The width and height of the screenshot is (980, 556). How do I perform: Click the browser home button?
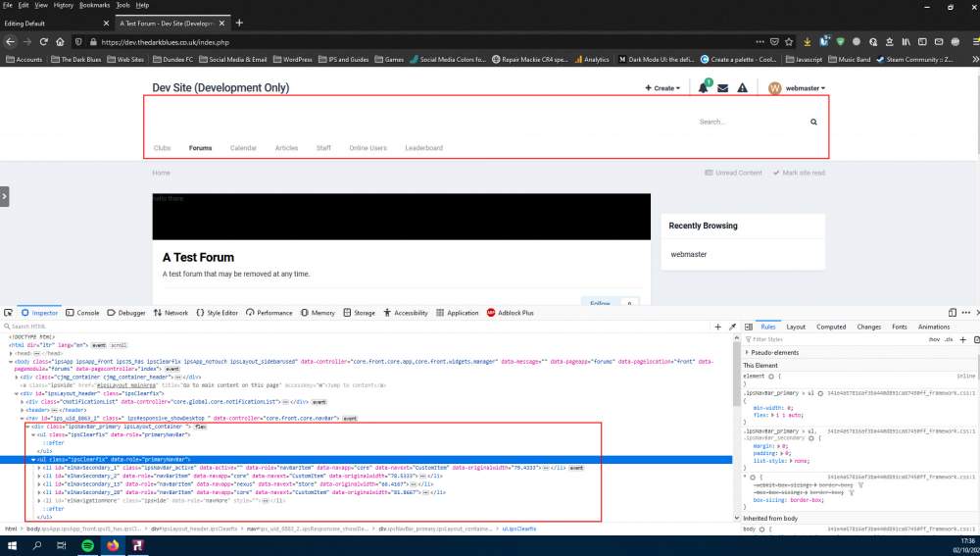61,42
